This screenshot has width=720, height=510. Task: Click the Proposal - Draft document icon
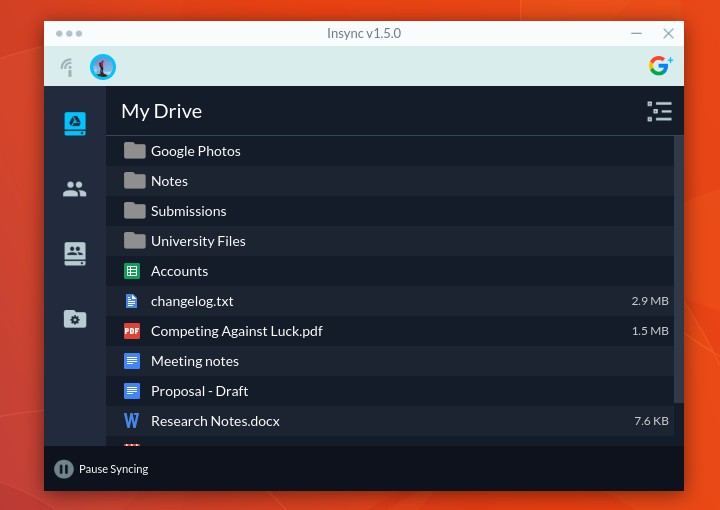[132, 391]
